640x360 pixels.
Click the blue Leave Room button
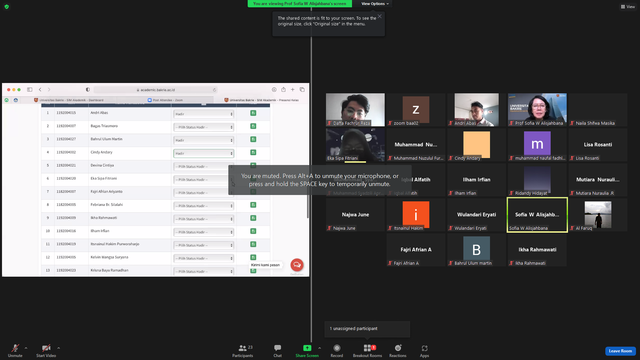tap(620, 351)
